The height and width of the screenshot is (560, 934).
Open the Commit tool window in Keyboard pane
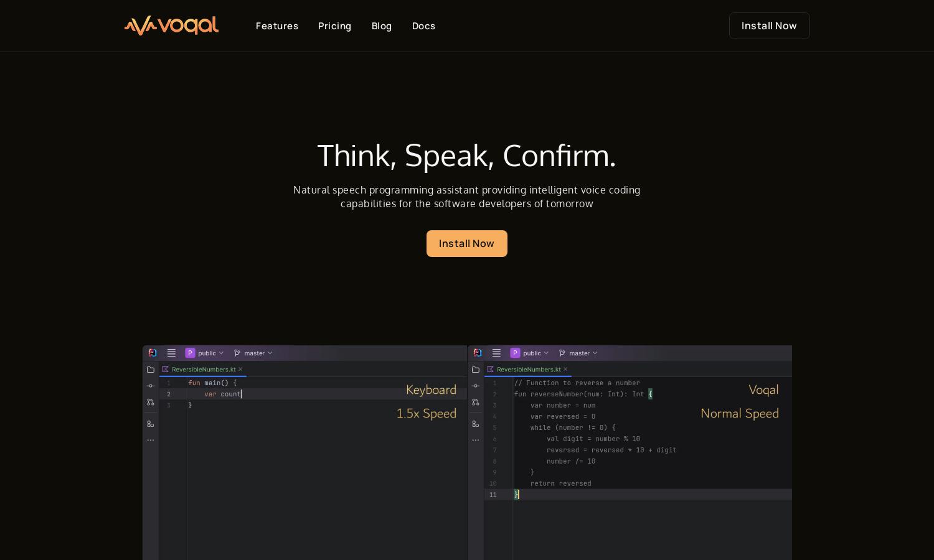click(151, 386)
